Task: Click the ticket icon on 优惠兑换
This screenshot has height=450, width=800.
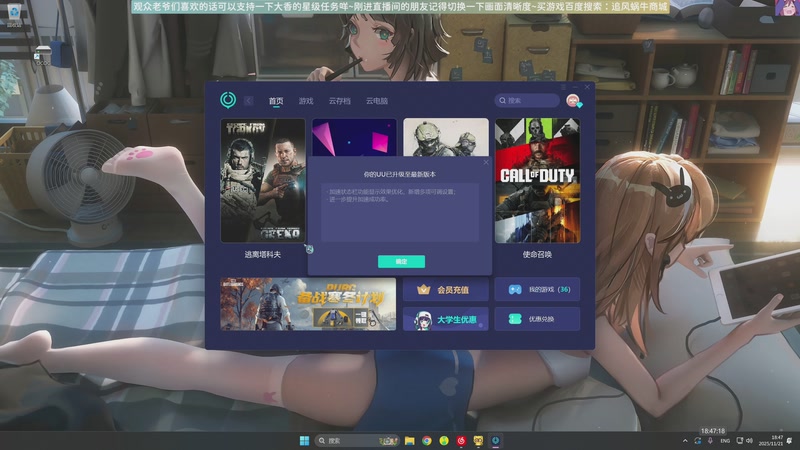Action: [x=515, y=319]
